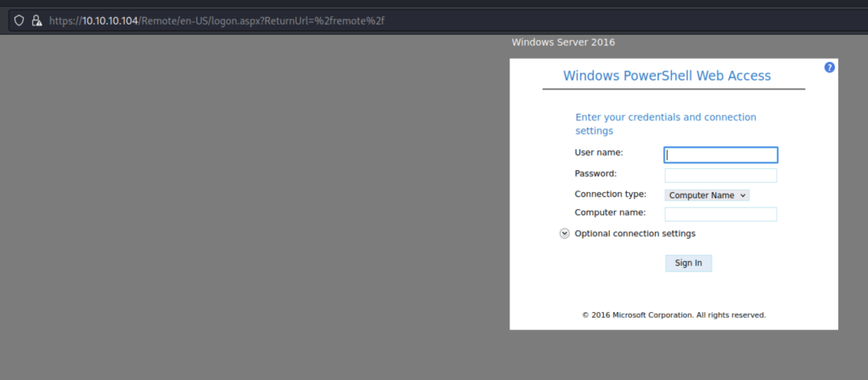The height and width of the screenshot is (380, 868).
Task: Click the Windows PowerShell Web Access heading
Action: [x=667, y=76]
